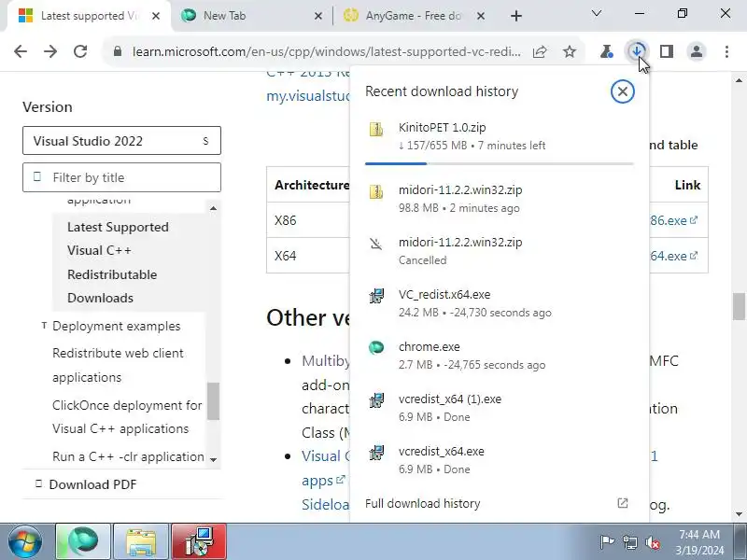Image resolution: width=747 pixels, height=560 pixels.
Task: Open the profile avatar icon
Action: coord(696,51)
